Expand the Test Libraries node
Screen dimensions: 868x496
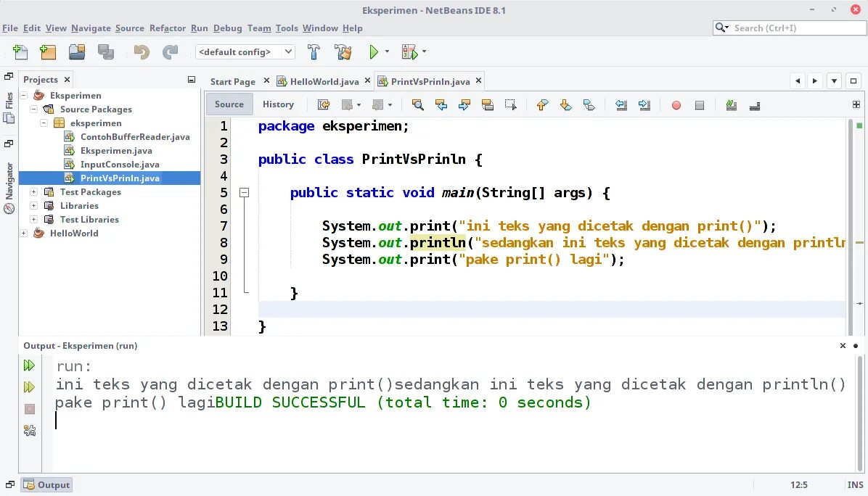pyautogui.click(x=34, y=220)
